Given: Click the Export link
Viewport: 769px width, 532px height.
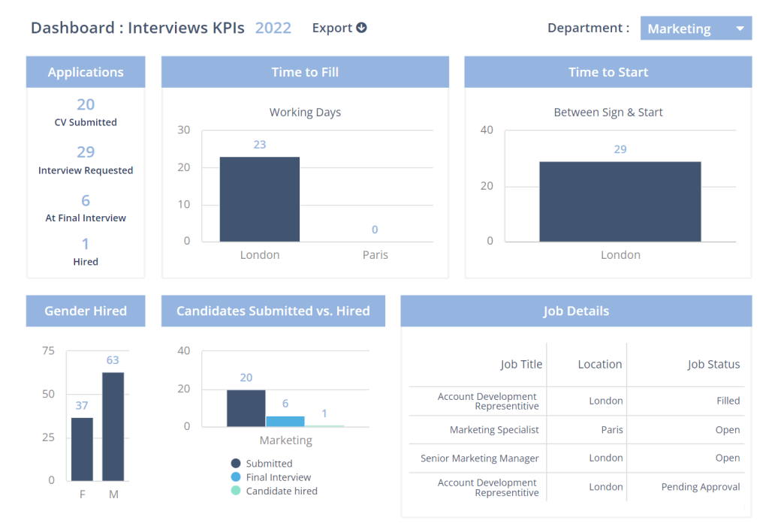Looking at the screenshot, I should (339, 28).
